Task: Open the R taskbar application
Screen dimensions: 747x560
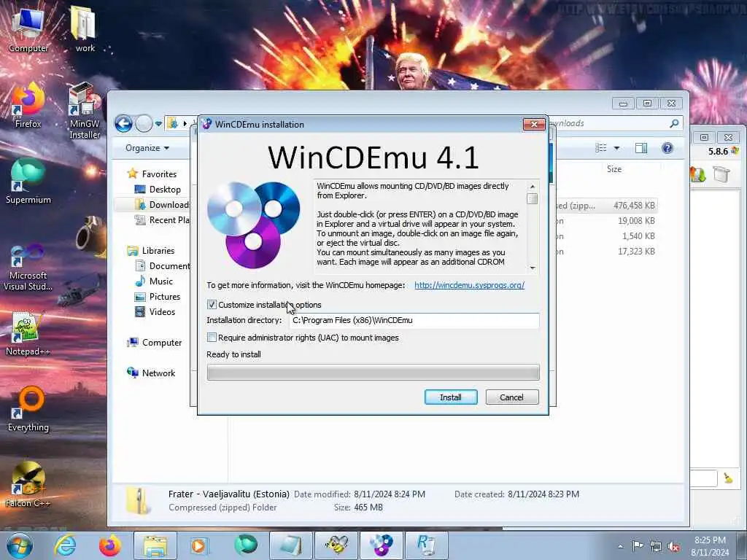Action: point(426,545)
